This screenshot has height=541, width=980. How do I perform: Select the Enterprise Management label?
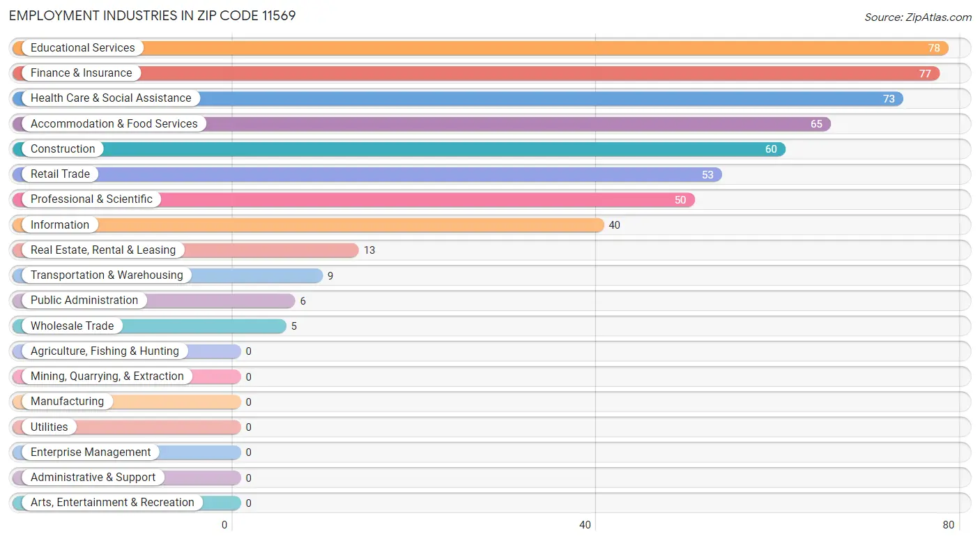click(x=91, y=452)
